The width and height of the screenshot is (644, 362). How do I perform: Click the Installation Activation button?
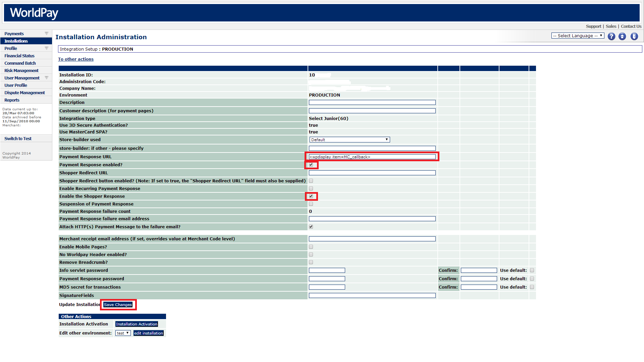137,324
